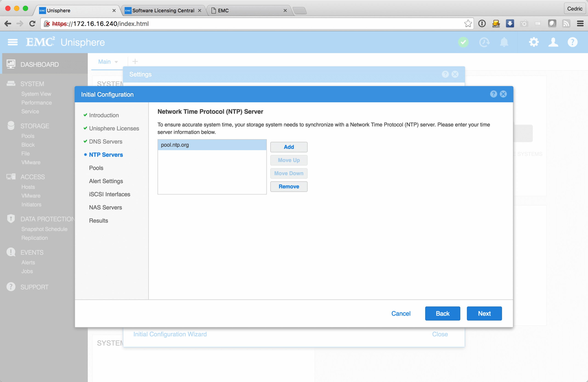Select the Alert Settings wizard step
Viewport: 588px width, 382px height.
tap(106, 181)
